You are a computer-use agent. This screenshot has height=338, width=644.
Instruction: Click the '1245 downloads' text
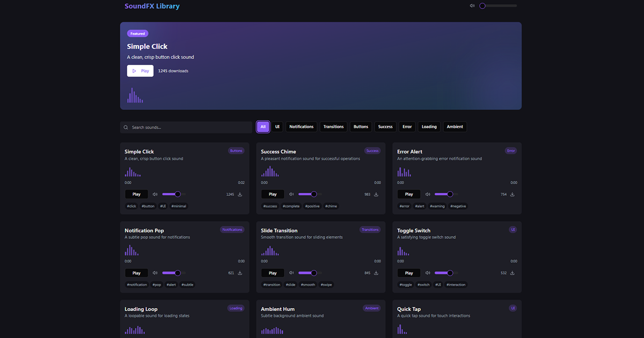[x=173, y=71]
